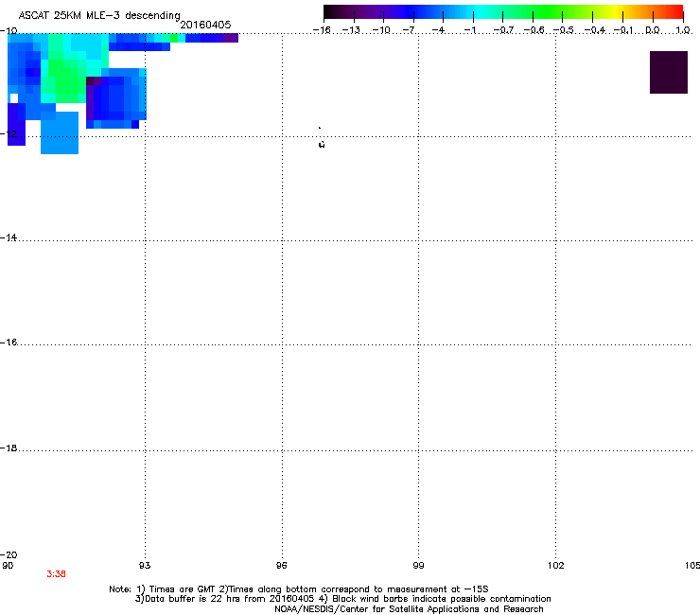Click the red time stamp "3:38"
The image size is (700, 615).
[56, 574]
